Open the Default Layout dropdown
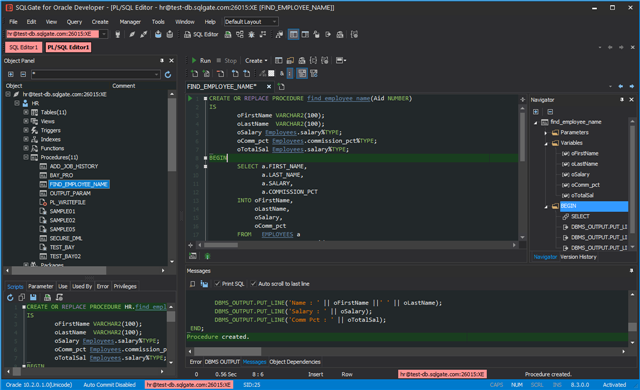640x390 pixels. coord(251,22)
